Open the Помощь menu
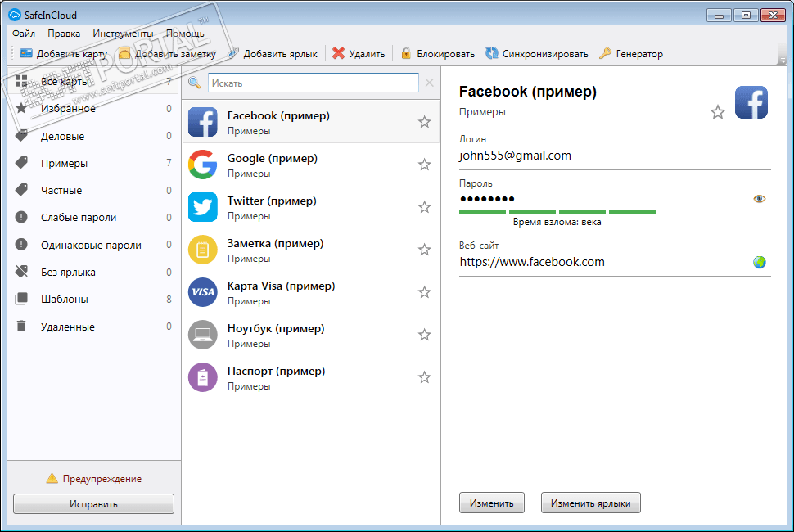The height and width of the screenshot is (532, 794). tap(185, 34)
